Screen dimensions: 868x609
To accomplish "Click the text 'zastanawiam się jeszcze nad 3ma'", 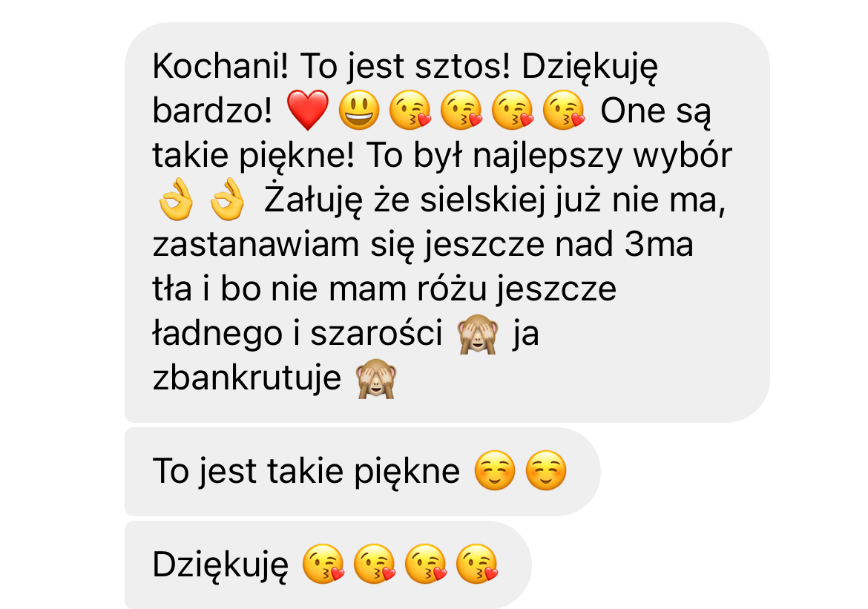I will point(423,246).
